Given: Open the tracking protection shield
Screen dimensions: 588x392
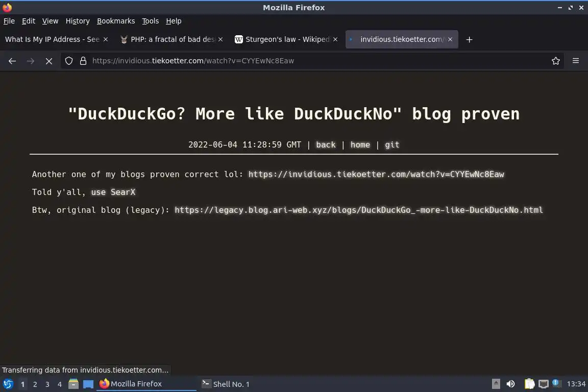Looking at the screenshot, I should pyautogui.click(x=68, y=61).
